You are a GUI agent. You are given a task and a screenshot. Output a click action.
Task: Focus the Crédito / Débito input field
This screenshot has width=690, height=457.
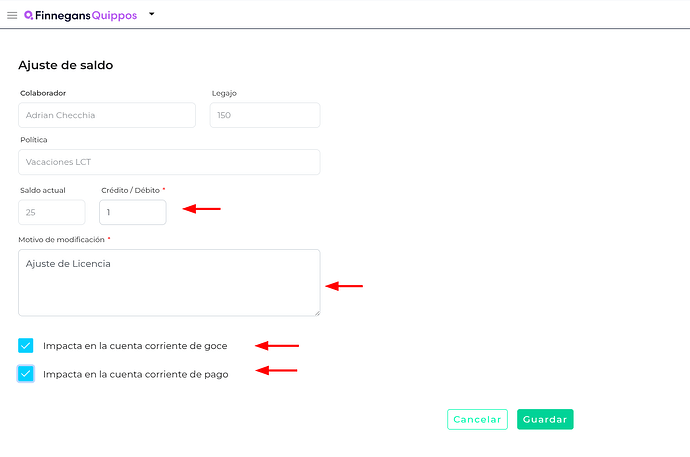132,212
